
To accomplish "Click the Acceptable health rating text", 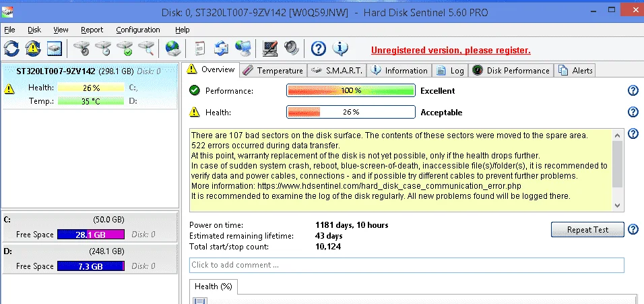I will [441, 113].
